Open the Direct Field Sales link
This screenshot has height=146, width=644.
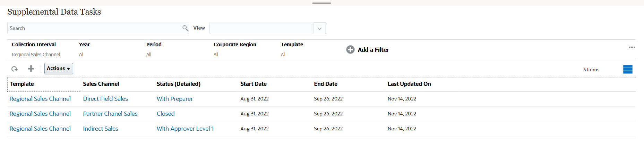click(105, 99)
